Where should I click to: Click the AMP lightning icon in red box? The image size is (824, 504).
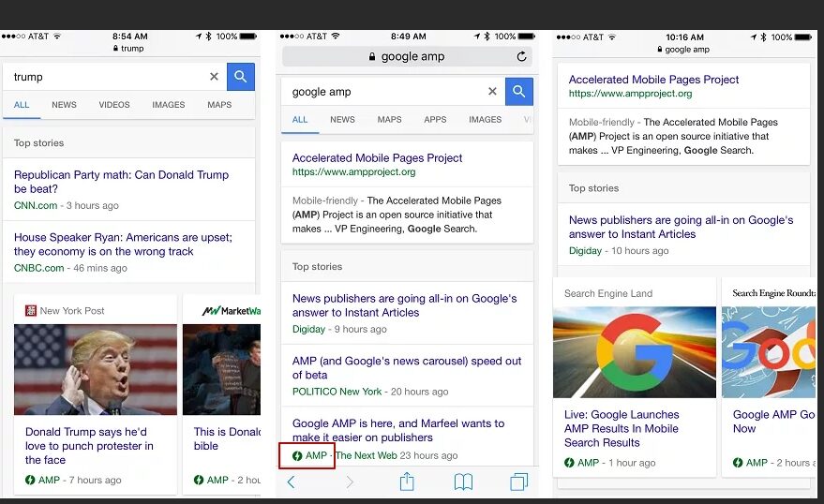point(297,456)
